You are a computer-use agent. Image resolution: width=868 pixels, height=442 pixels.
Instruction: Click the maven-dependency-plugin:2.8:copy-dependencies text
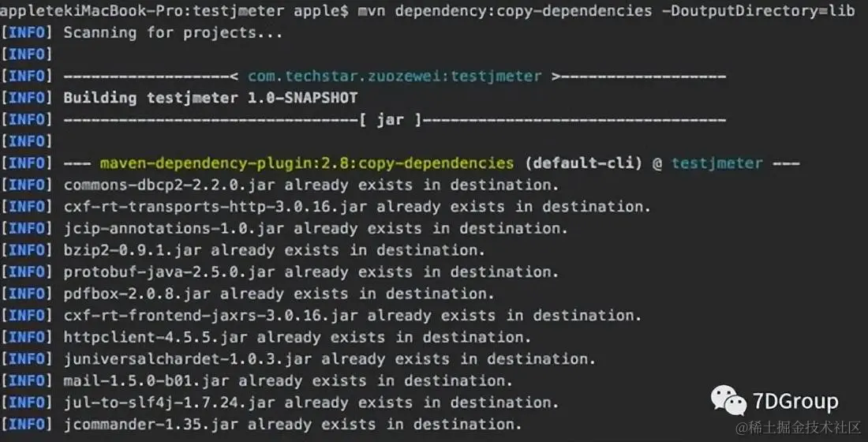click(307, 163)
